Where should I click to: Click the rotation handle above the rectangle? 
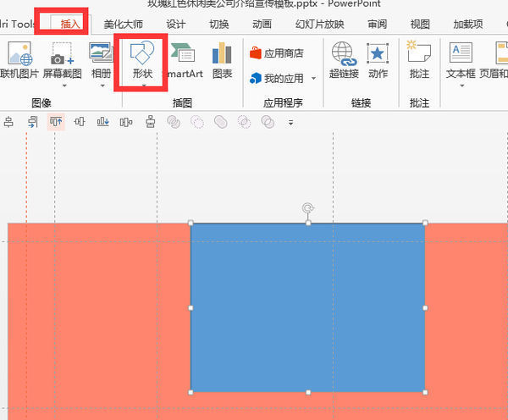pos(308,207)
